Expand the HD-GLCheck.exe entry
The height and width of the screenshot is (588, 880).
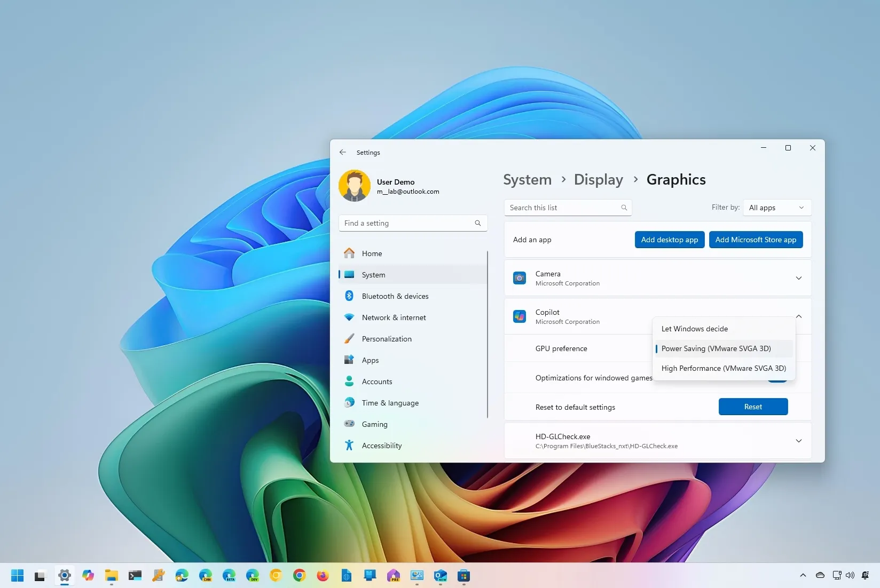[x=799, y=441]
